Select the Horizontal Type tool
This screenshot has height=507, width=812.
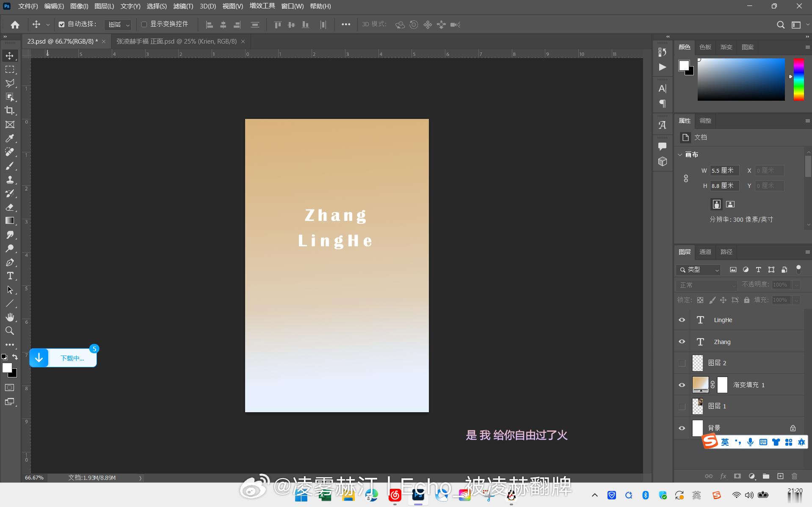pyautogui.click(x=10, y=276)
